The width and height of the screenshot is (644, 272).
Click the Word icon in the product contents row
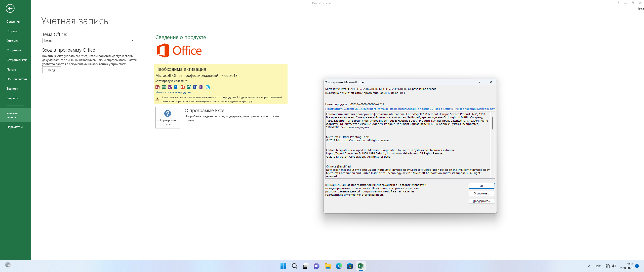tap(195, 87)
